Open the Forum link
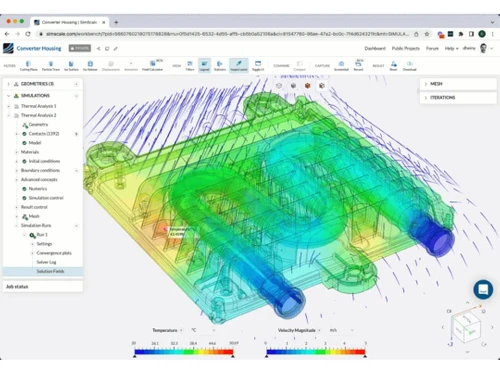The width and height of the screenshot is (500, 375). point(432,48)
